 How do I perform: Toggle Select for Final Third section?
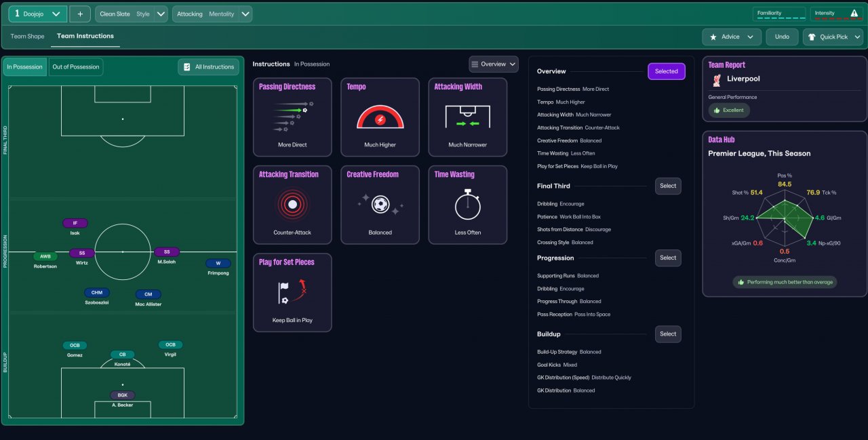[668, 186]
